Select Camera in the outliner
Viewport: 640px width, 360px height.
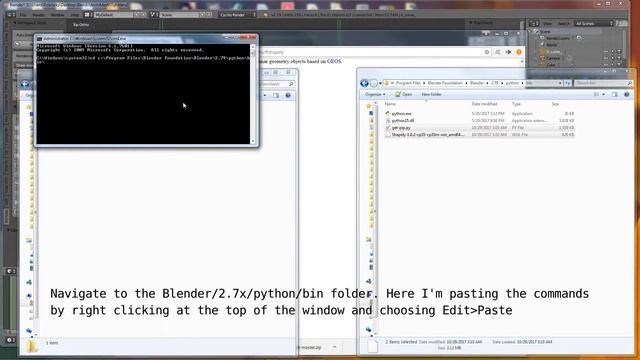pos(553,58)
